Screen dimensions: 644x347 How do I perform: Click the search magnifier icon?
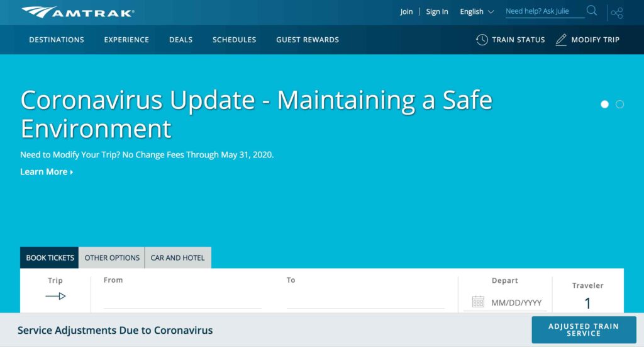(x=592, y=11)
